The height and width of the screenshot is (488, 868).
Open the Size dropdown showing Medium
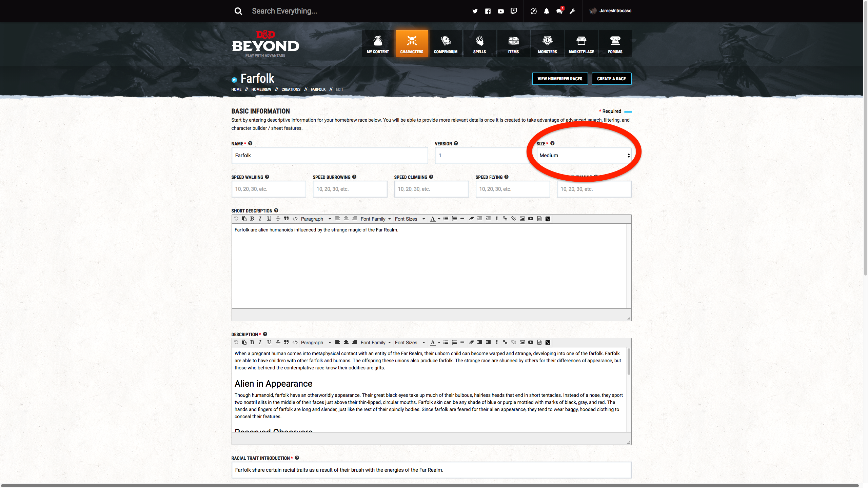(584, 156)
